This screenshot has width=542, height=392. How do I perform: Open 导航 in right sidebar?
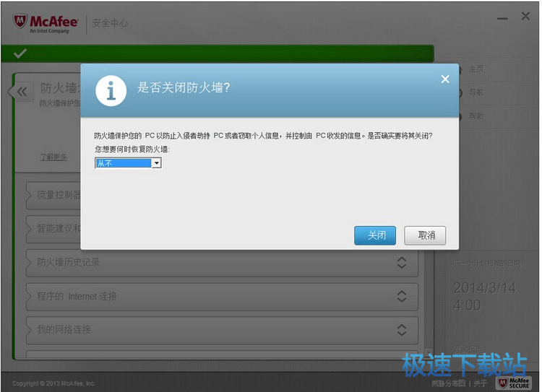coord(476,92)
